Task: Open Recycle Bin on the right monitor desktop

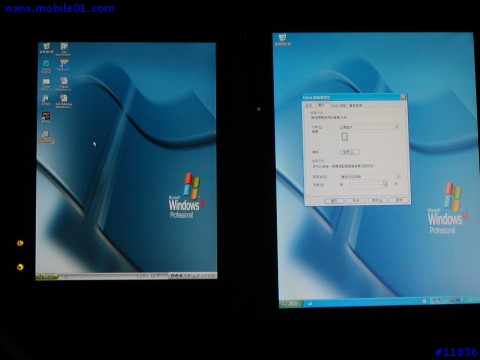Action: click(x=282, y=40)
